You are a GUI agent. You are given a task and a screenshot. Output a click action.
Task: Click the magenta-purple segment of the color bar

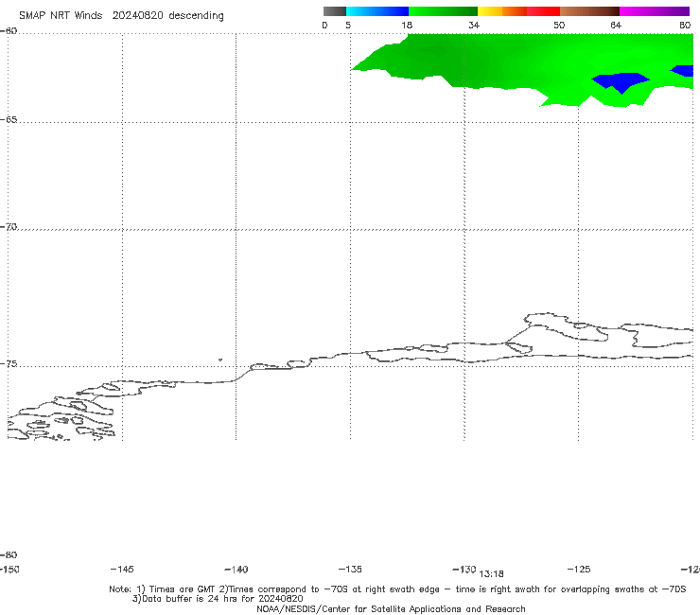(x=655, y=11)
